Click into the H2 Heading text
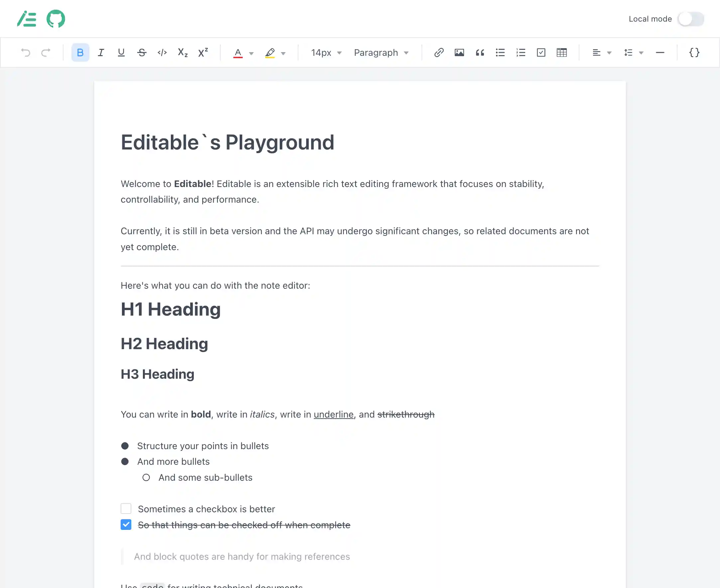Image resolution: width=720 pixels, height=588 pixels. click(x=164, y=344)
